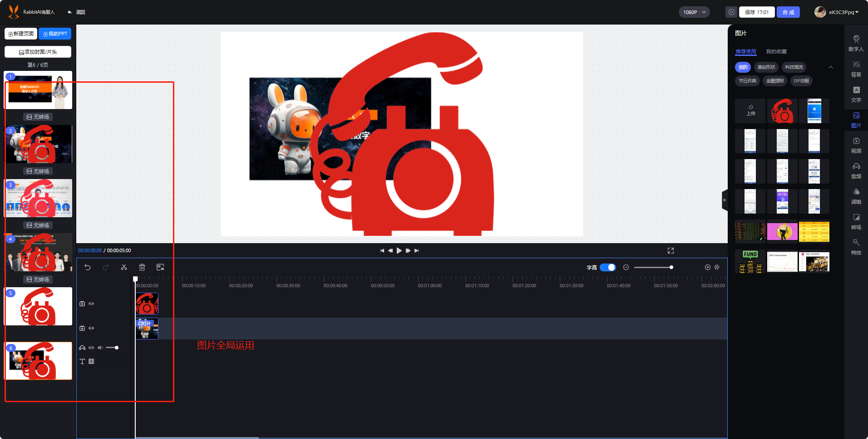Screen dimensions: 868x439
Task: Select slide 5 thumbnail in the page list
Action: [x=39, y=306]
